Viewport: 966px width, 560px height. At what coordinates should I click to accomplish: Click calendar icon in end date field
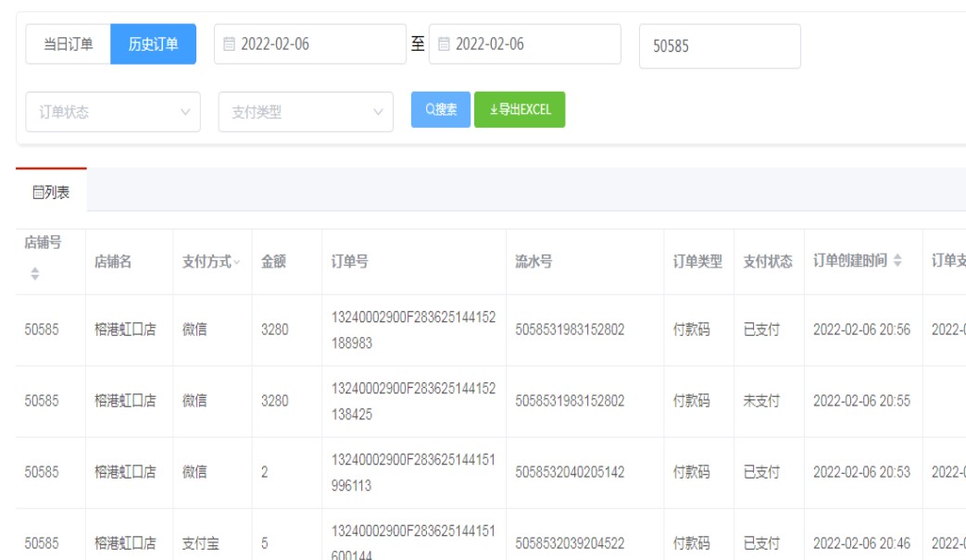445,44
